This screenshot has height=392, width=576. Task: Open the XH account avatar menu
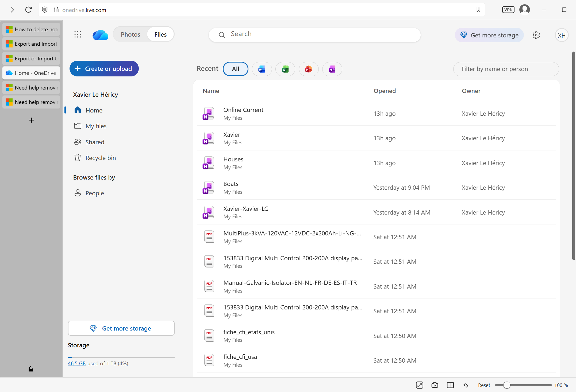561,35
